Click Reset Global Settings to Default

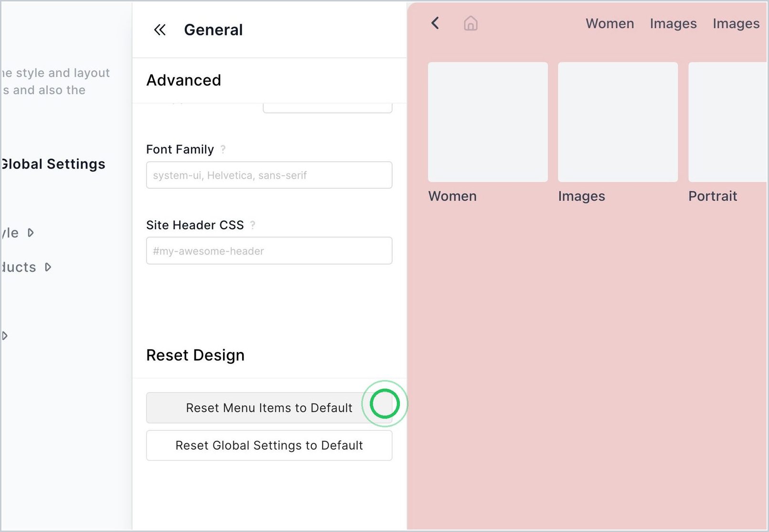269,446
